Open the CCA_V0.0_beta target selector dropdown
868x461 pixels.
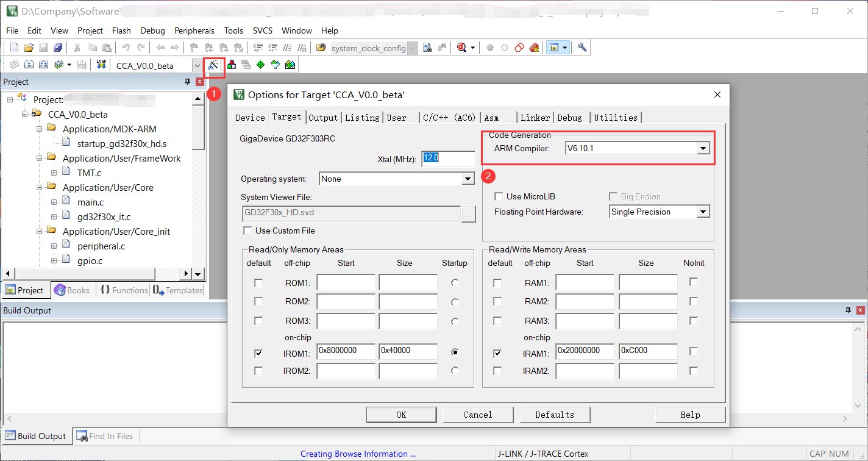tap(197, 65)
